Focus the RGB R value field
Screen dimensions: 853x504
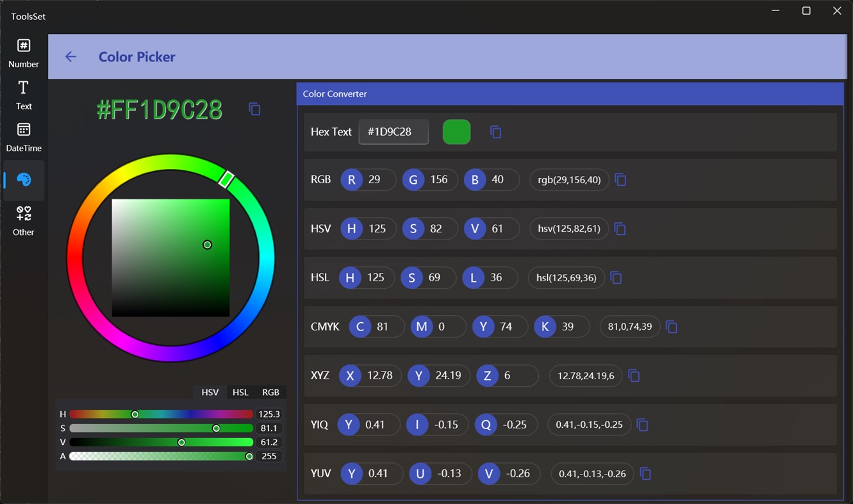tap(367, 180)
